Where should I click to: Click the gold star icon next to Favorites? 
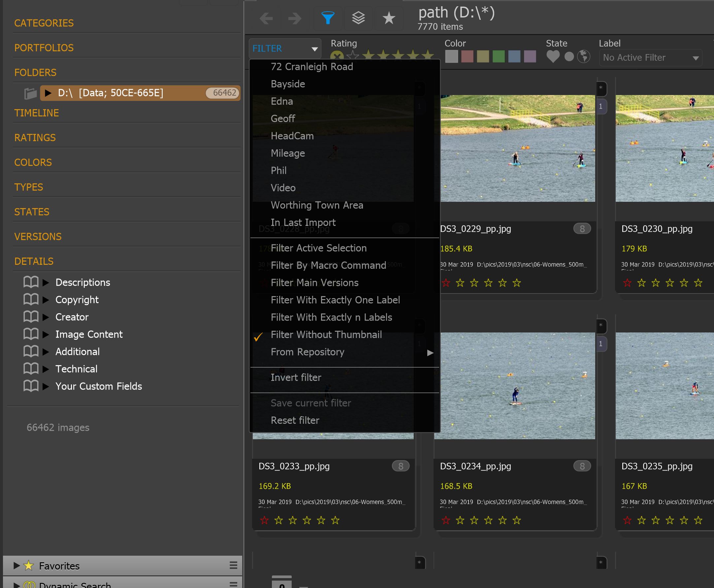[29, 565]
